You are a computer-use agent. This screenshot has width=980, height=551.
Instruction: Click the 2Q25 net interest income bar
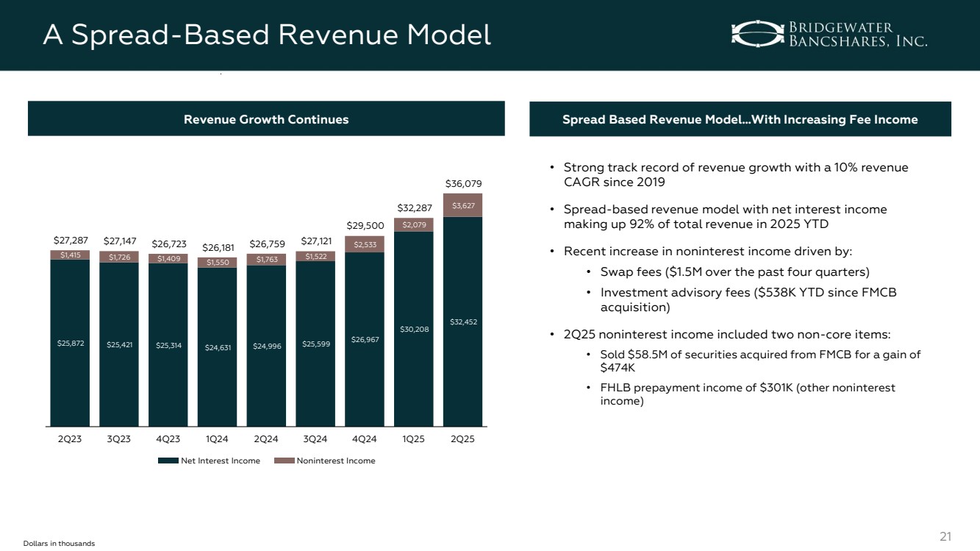[x=462, y=321]
